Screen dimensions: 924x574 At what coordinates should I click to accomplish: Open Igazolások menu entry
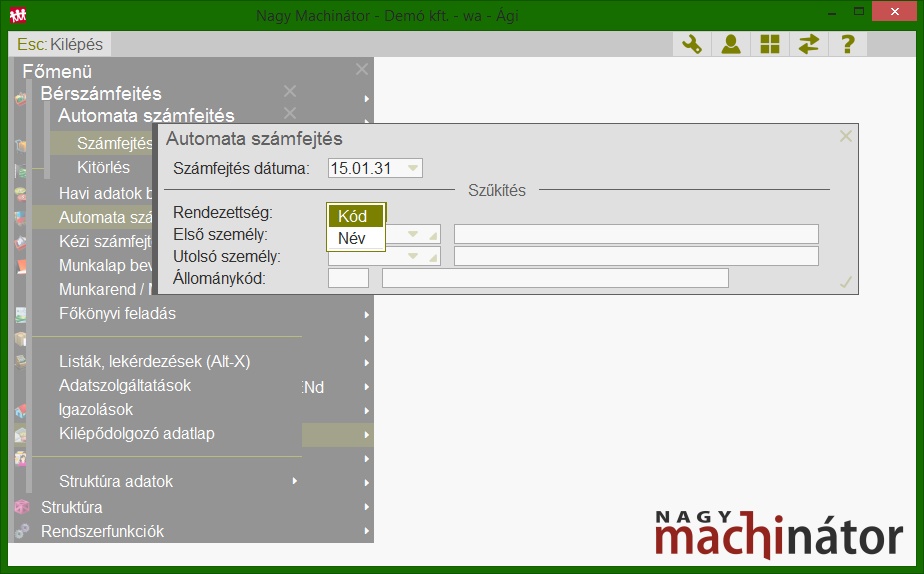(x=95, y=410)
